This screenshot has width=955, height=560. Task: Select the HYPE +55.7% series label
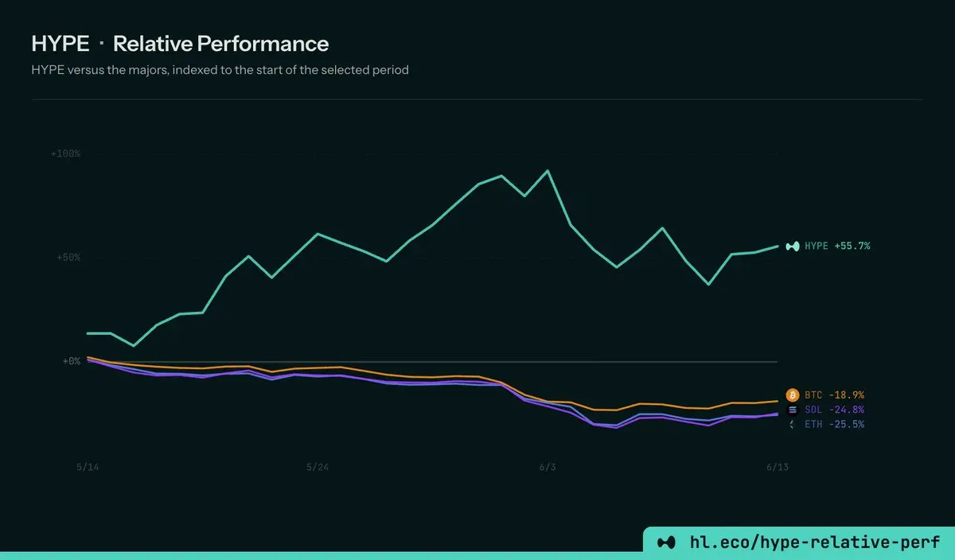(x=837, y=247)
